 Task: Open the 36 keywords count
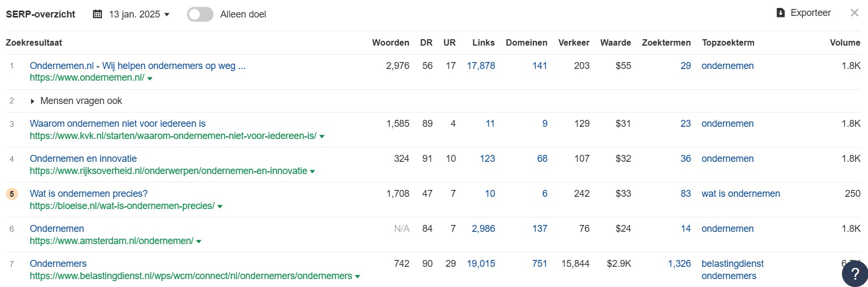point(686,159)
